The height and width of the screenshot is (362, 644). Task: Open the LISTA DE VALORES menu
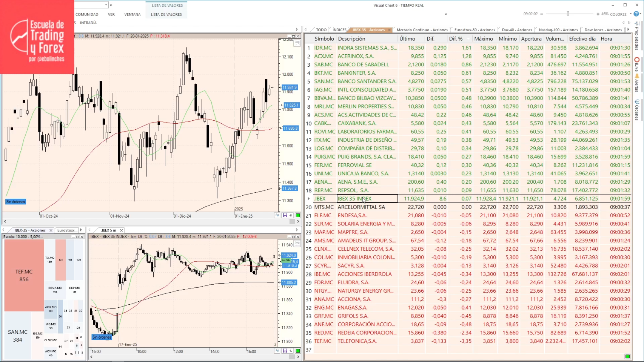click(x=166, y=14)
